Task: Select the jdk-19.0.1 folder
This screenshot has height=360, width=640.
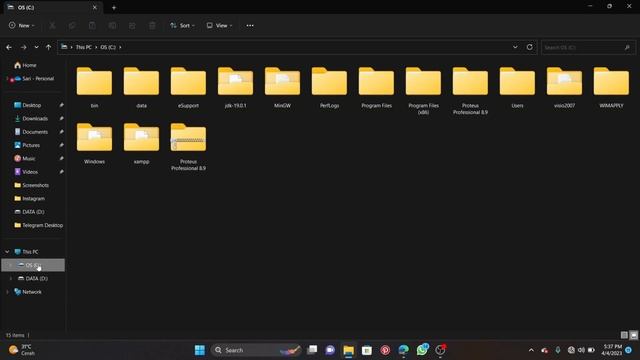Action: (236, 87)
